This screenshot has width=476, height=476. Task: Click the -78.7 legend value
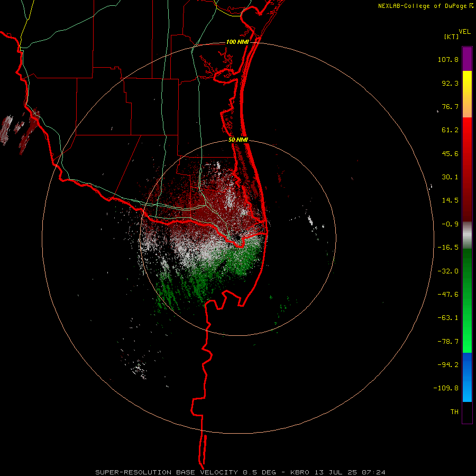(x=448, y=342)
